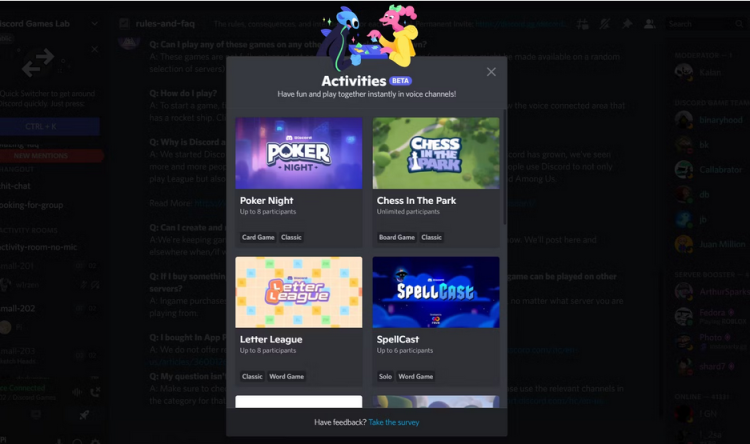Click the Chess In The Park title

point(416,200)
